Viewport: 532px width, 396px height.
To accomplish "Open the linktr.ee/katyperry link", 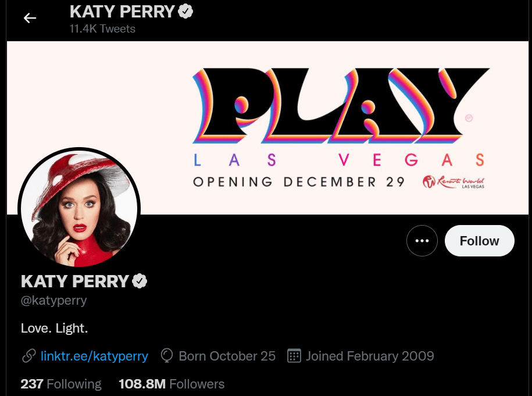I will tap(94, 356).
